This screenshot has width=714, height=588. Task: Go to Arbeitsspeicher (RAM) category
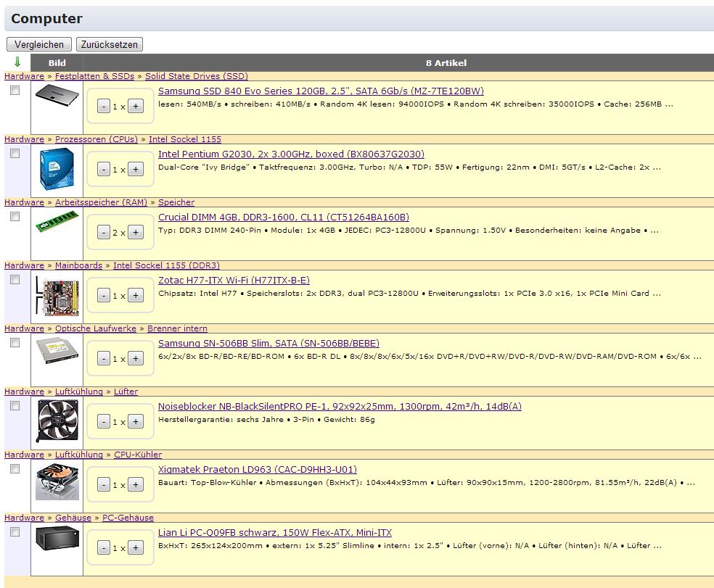click(x=101, y=202)
